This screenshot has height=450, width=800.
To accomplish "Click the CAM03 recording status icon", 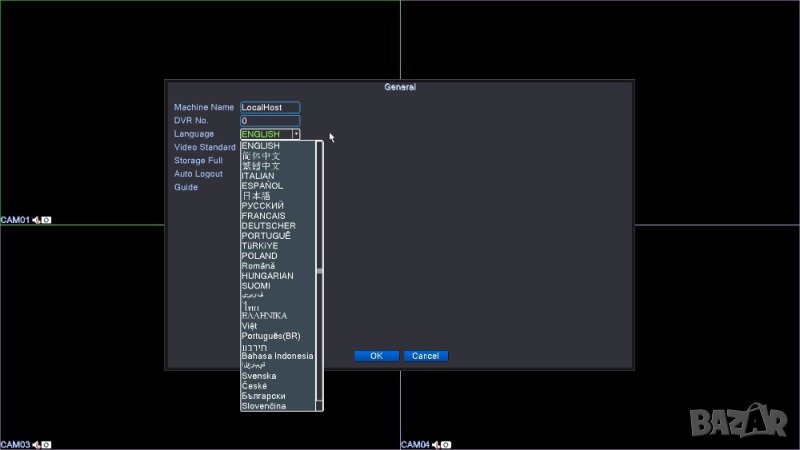I will tap(46, 444).
